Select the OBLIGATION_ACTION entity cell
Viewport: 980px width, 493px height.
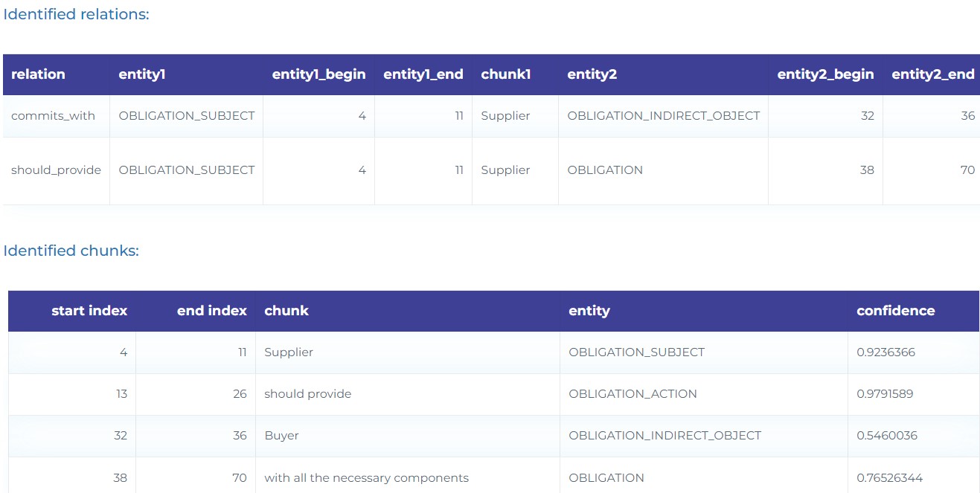point(633,394)
